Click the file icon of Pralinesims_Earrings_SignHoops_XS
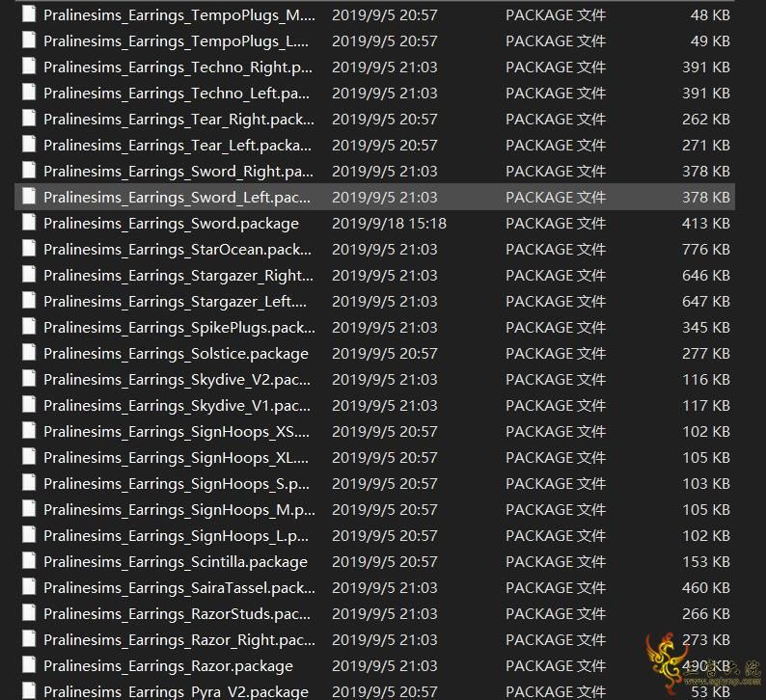766x700 pixels. point(29,431)
